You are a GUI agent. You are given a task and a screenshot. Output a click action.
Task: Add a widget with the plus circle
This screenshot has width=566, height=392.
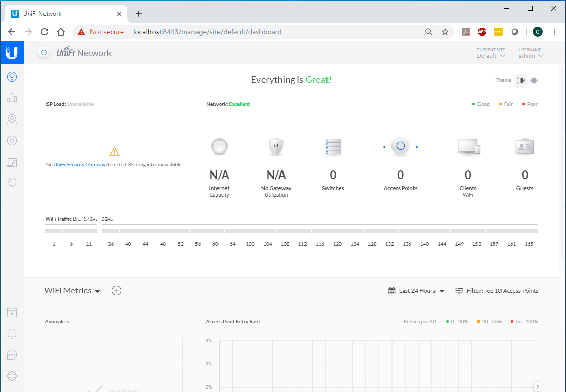tap(116, 291)
